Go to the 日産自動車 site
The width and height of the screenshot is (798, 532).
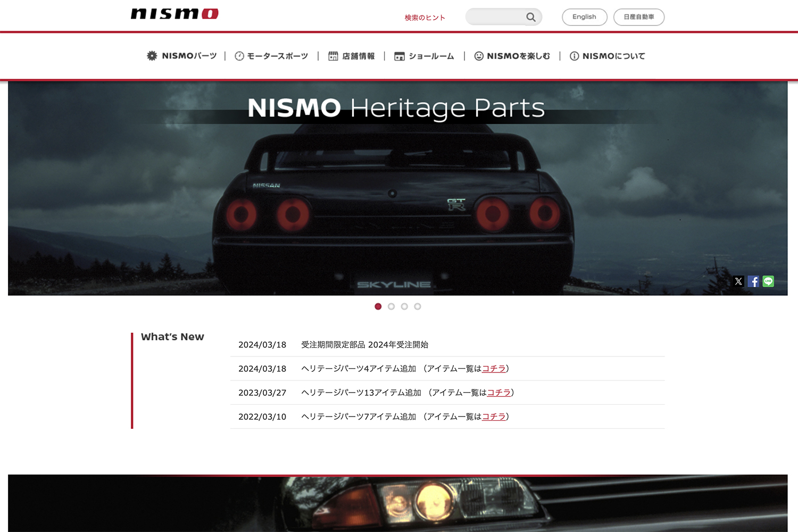[639, 17]
